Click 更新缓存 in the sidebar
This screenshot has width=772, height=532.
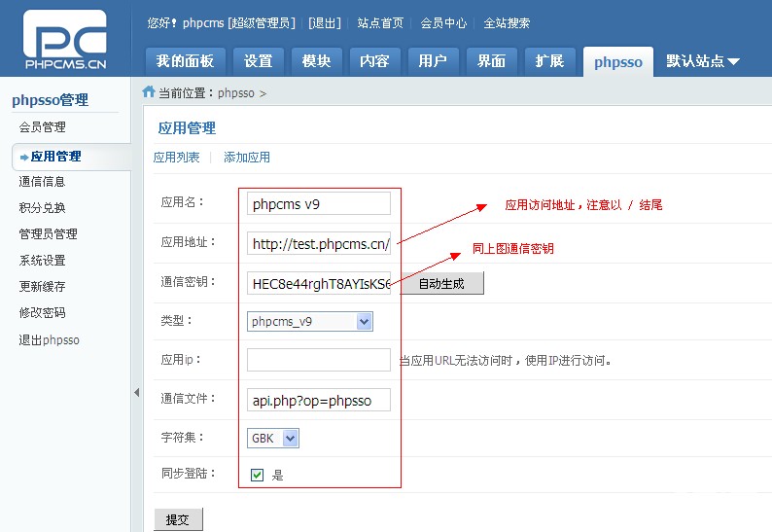click(43, 286)
